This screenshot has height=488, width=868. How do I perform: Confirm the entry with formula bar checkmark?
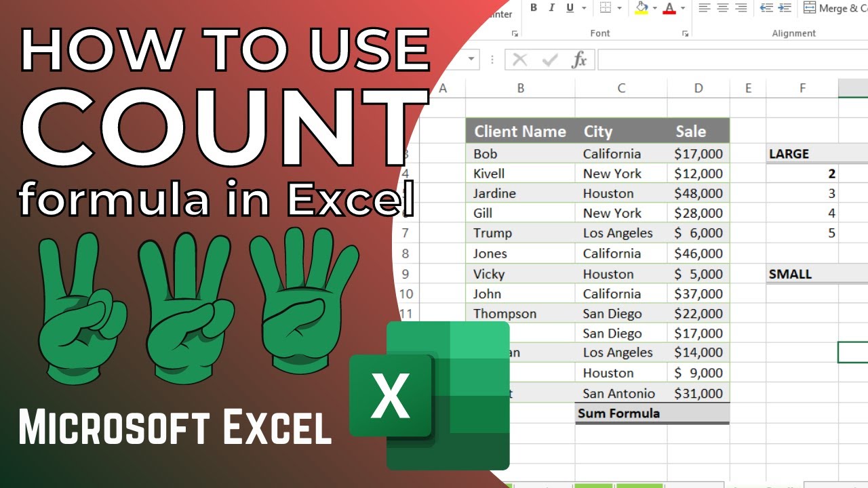549,60
